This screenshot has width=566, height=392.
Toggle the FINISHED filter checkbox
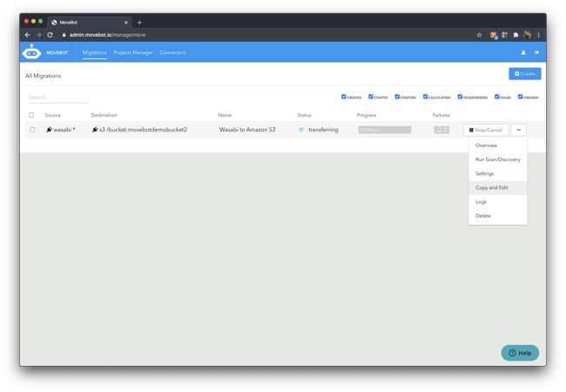pyautogui.click(x=520, y=97)
